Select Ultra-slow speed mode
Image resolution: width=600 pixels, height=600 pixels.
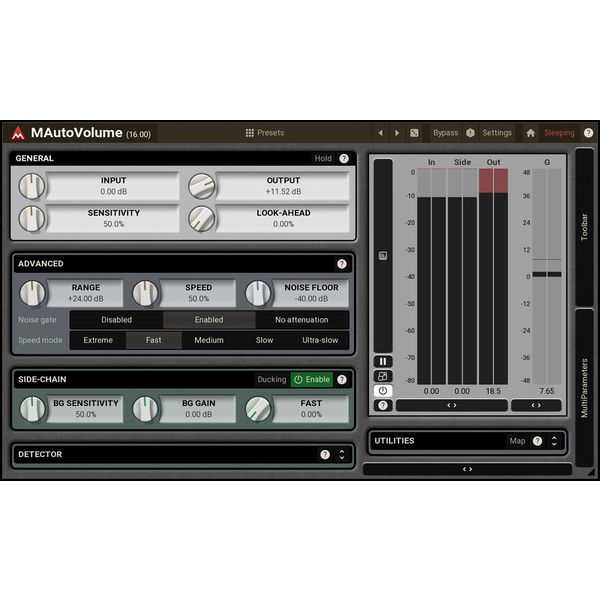[320, 340]
